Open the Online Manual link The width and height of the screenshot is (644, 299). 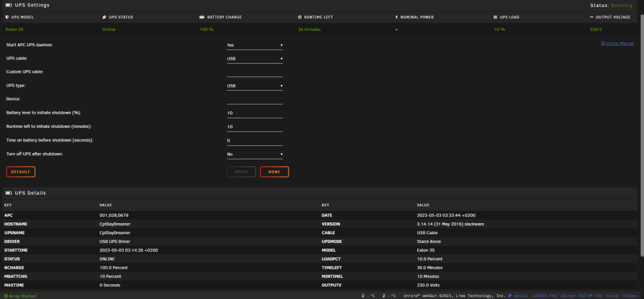point(618,44)
